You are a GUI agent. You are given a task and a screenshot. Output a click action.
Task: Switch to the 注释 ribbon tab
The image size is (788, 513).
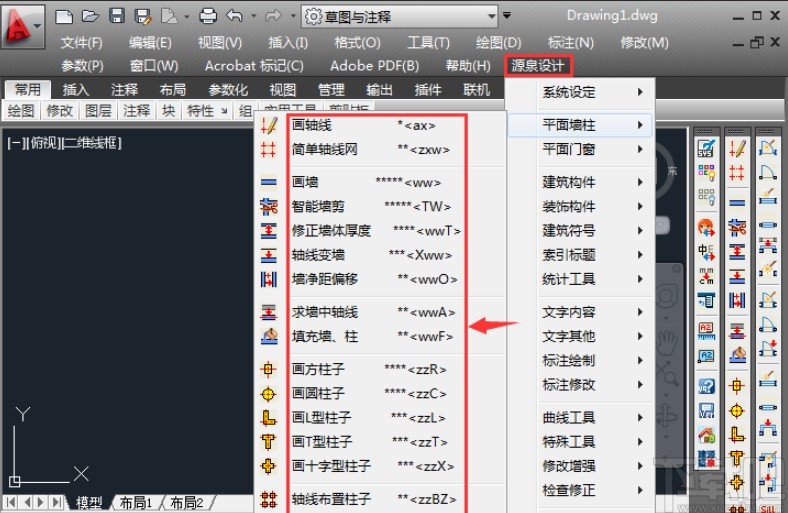[x=124, y=90]
